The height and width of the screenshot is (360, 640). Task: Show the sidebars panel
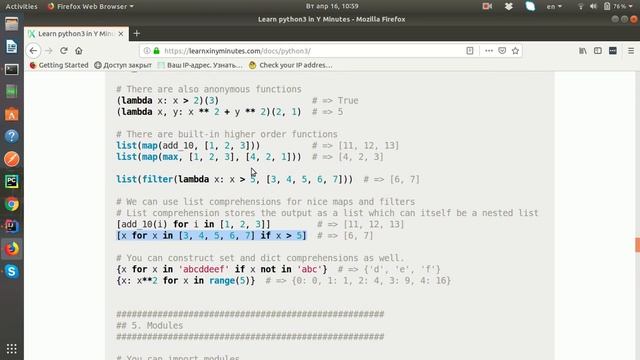(598, 51)
